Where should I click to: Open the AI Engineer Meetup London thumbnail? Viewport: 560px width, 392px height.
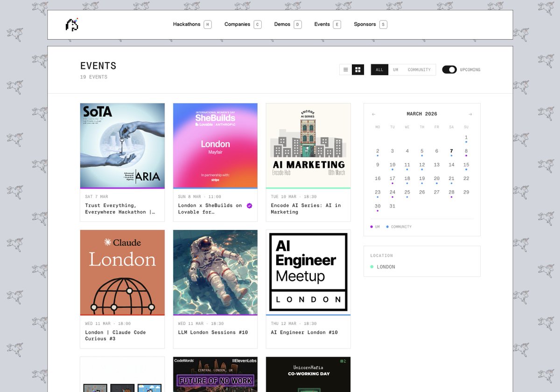point(308,272)
